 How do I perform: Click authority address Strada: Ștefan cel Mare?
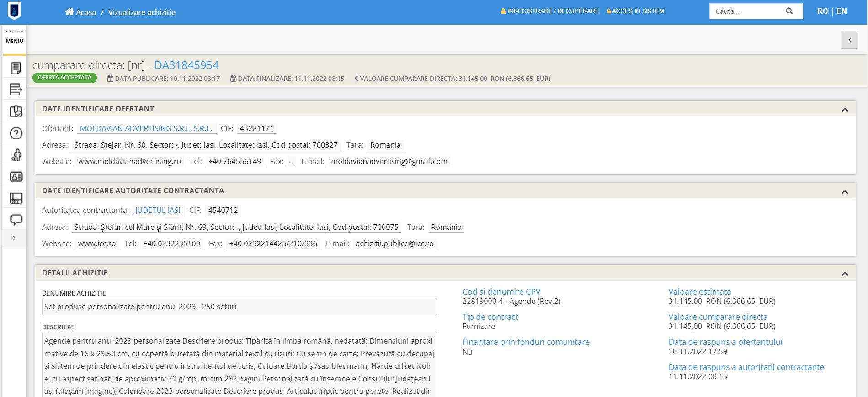[236, 227]
